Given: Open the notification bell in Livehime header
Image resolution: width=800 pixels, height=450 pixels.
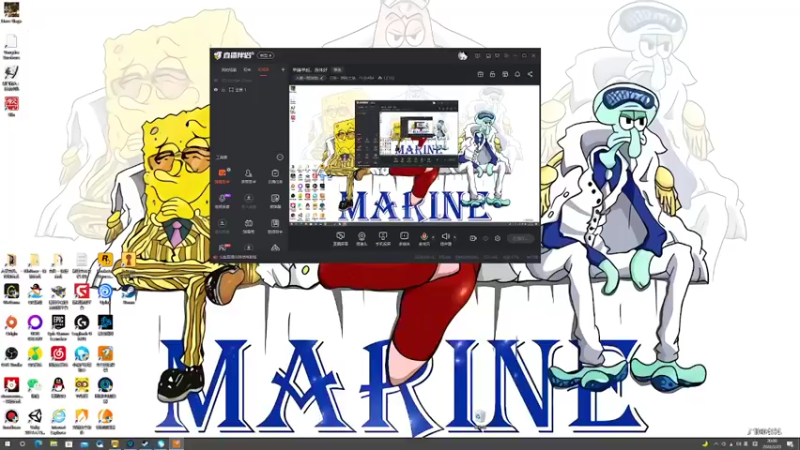Looking at the screenshot, I should tap(517, 74).
